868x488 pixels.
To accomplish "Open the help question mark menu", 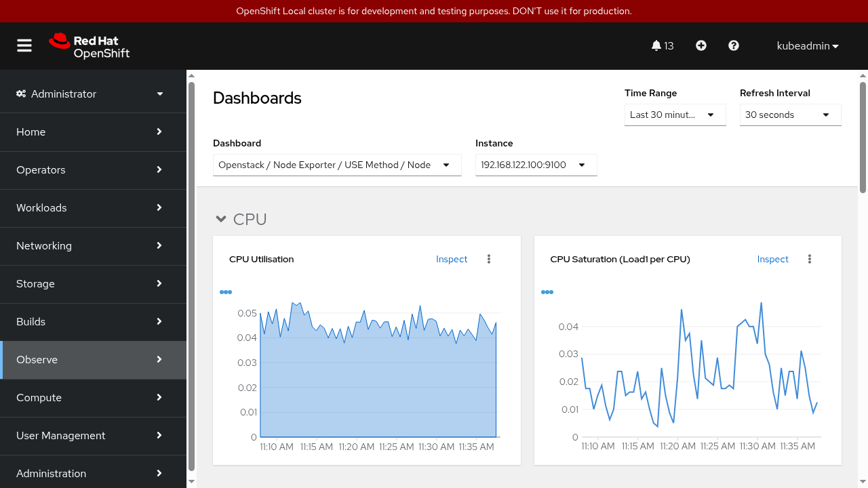I will point(734,45).
